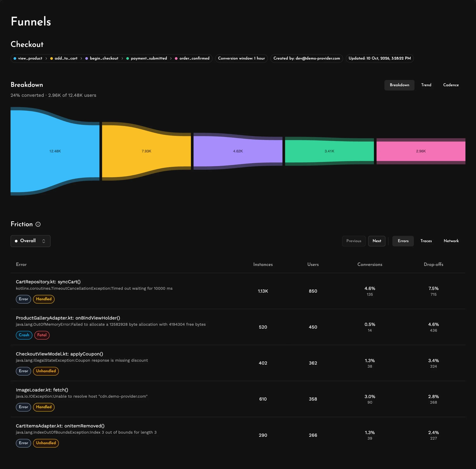Click the Users column header
Viewport: 476px width, 469px height.
coord(313,264)
